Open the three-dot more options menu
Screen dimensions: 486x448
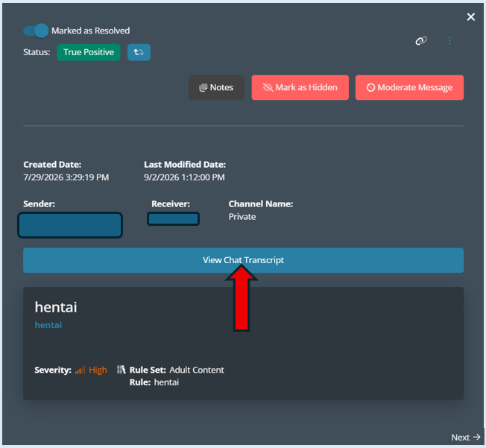449,40
